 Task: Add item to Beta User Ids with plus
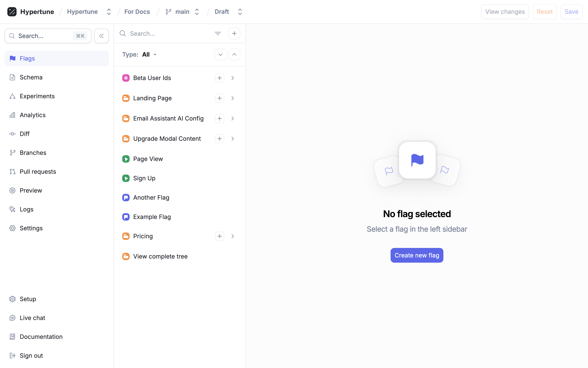click(x=219, y=78)
